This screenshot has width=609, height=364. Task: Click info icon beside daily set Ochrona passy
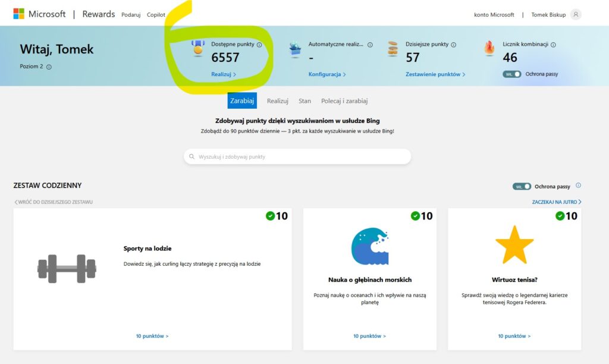tap(578, 186)
